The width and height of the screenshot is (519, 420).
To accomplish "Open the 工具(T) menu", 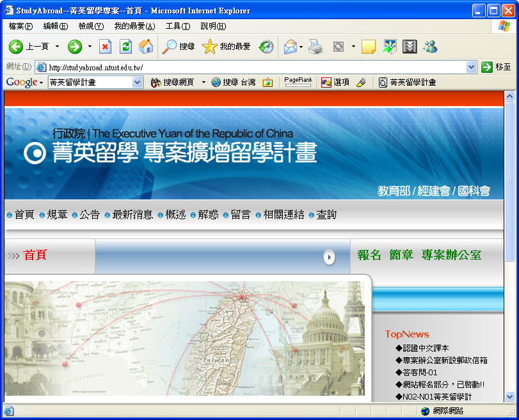I will [x=178, y=26].
